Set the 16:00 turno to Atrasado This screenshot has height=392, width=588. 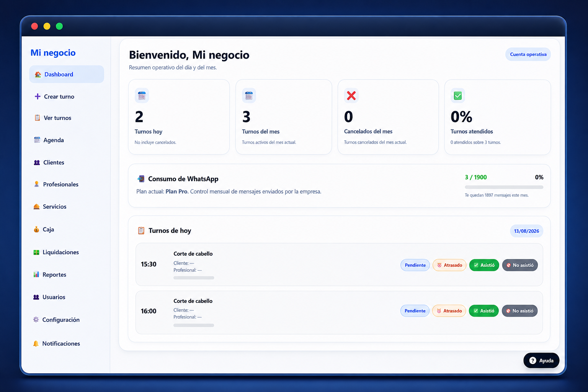click(x=449, y=311)
